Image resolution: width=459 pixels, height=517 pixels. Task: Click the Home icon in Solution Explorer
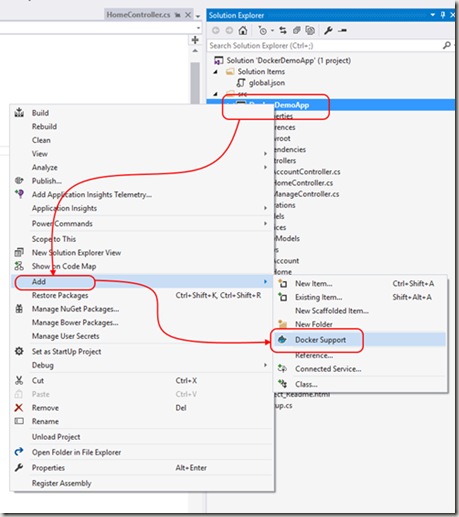click(x=243, y=30)
